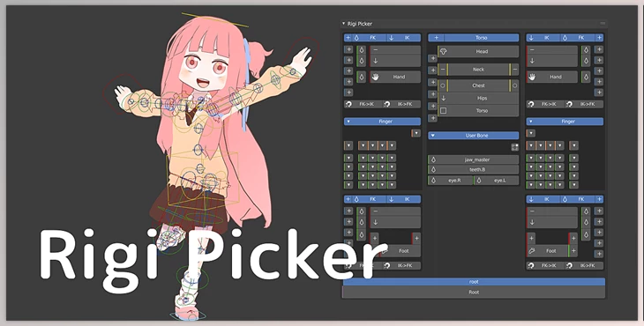The height and width of the screenshot is (326, 644).
Task: Click circle button right of Chest
Action: click(x=515, y=85)
